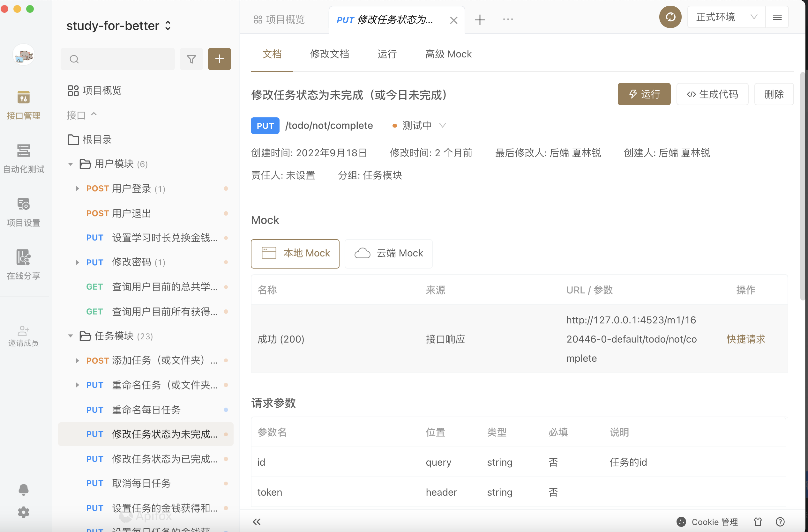Image resolution: width=808 pixels, height=532 pixels.
Task: Close the PUT 修改任务状态为 tab
Action: point(453,20)
